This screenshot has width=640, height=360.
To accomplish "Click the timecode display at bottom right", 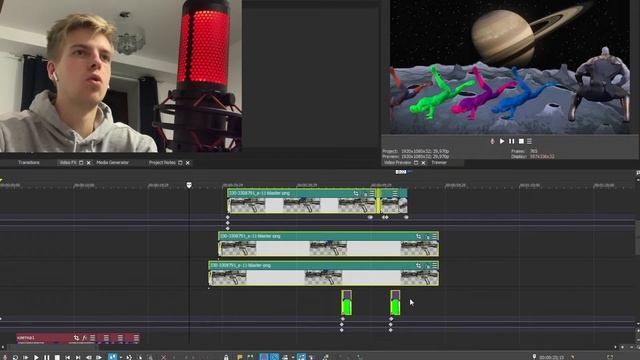I will click(x=551, y=357).
